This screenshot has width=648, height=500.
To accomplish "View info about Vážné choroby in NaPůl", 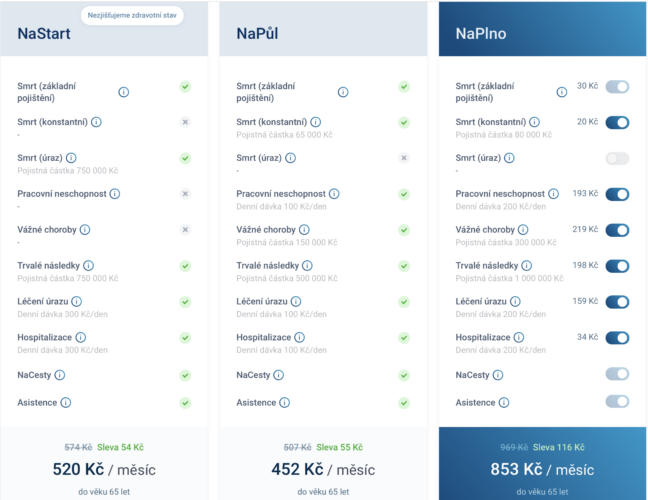I will point(304,230).
